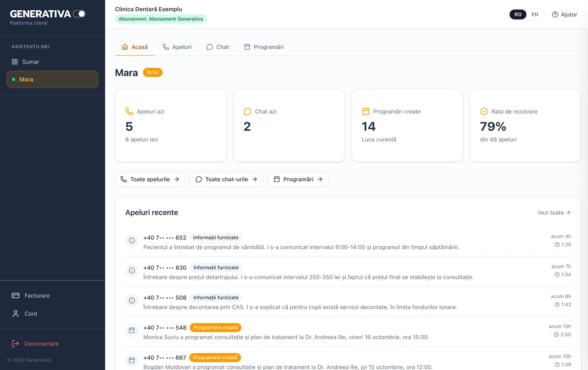
Task: Open the call from +40 7•• ••• 652
Action: tap(348, 241)
